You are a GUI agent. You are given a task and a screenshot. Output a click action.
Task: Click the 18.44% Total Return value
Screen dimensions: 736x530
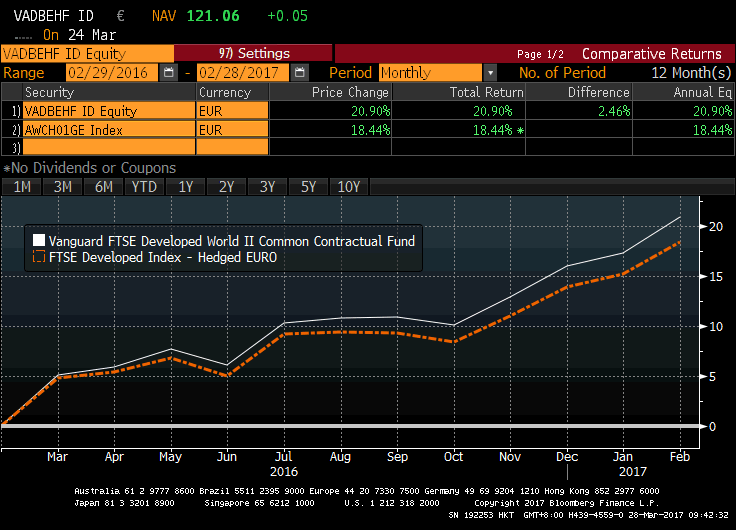point(492,130)
